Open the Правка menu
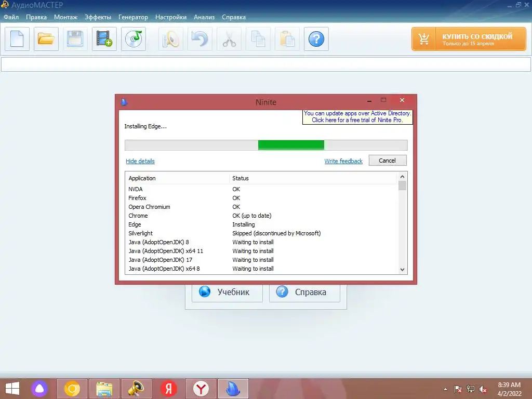 pos(36,17)
